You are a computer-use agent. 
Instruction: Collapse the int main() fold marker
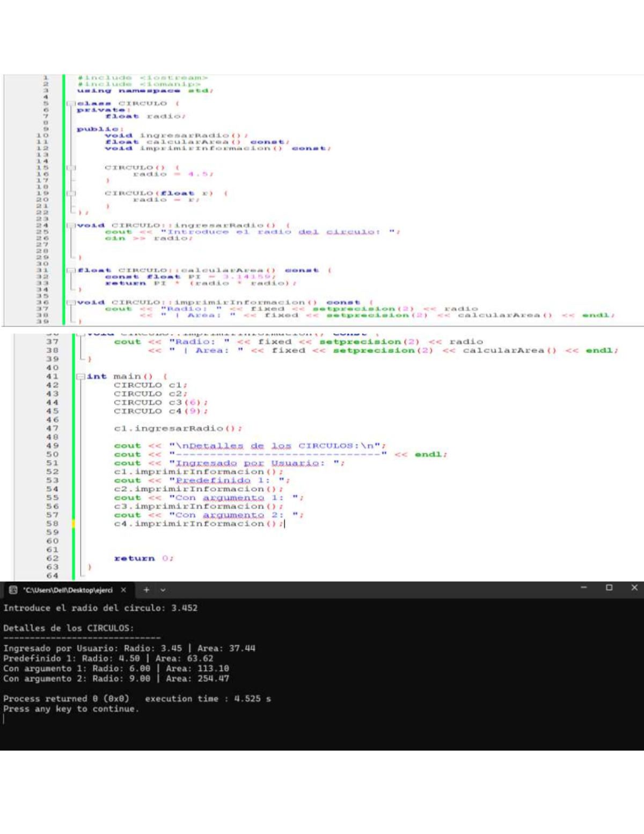click(x=80, y=376)
